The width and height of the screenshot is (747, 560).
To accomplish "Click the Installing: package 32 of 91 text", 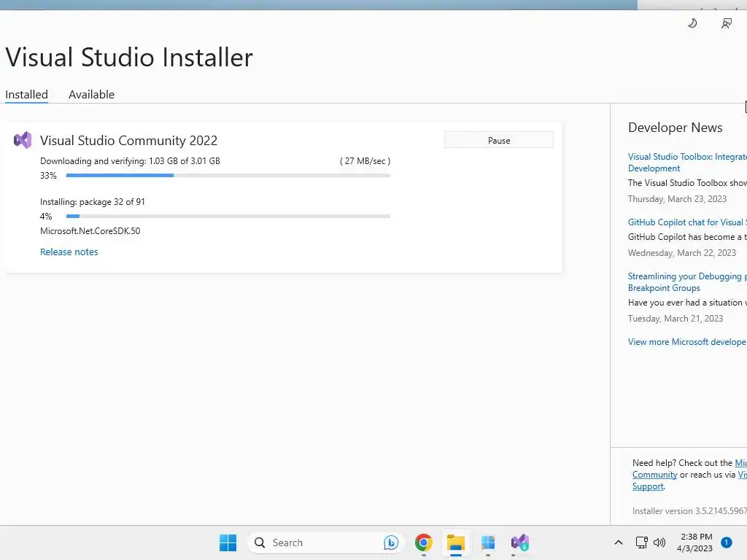I will (93, 202).
